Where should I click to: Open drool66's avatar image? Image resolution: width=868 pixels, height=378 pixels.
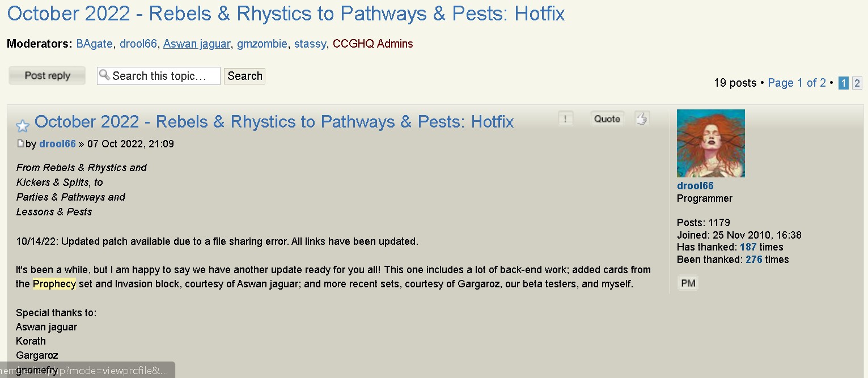pyautogui.click(x=710, y=143)
